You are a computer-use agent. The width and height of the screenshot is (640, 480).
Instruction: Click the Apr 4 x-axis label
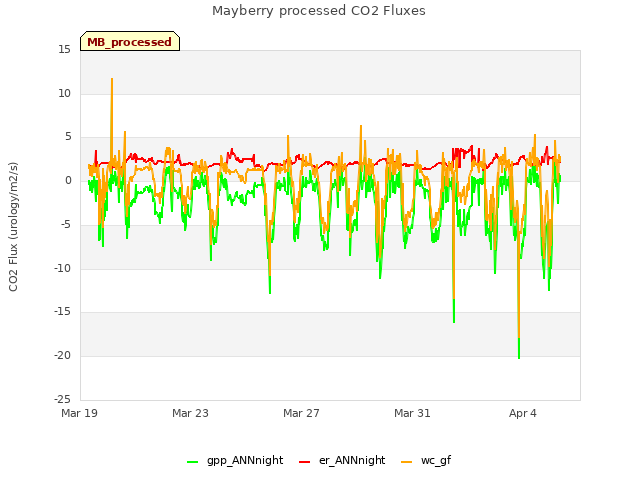coord(523,413)
